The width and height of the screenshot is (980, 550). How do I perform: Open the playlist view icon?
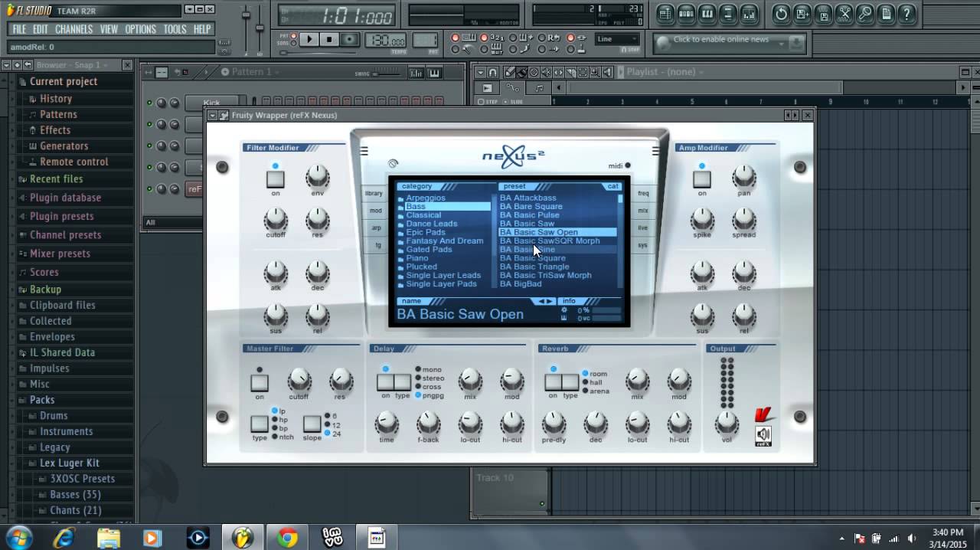pyautogui.click(x=665, y=13)
